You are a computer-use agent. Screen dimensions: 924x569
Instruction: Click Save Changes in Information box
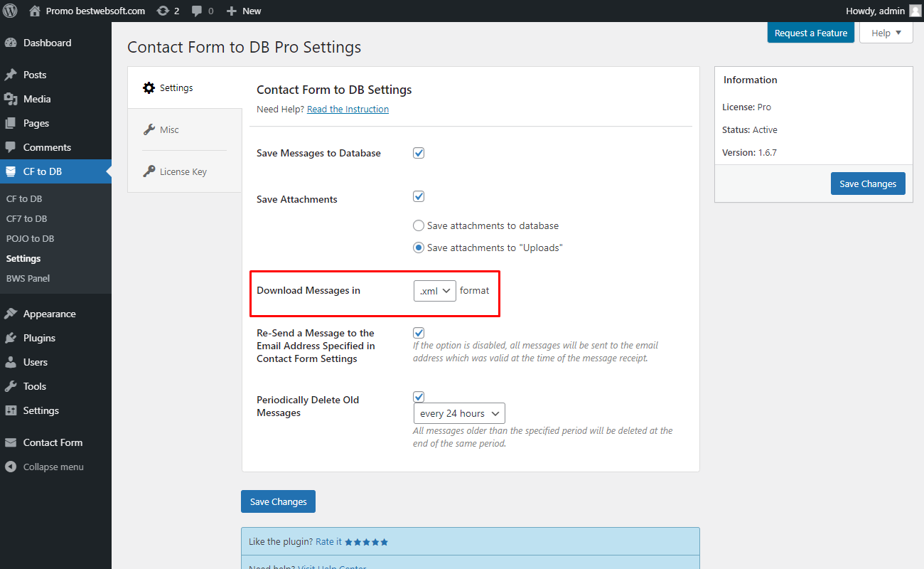click(x=868, y=184)
